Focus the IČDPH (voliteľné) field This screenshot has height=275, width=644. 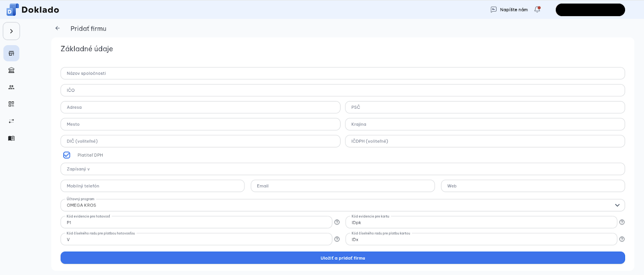point(485,141)
